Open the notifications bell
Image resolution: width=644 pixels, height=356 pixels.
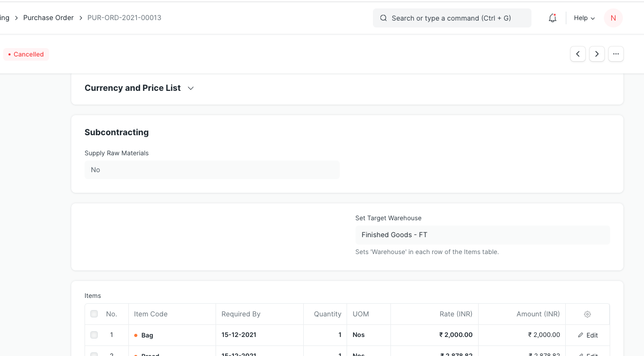pyautogui.click(x=553, y=18)
